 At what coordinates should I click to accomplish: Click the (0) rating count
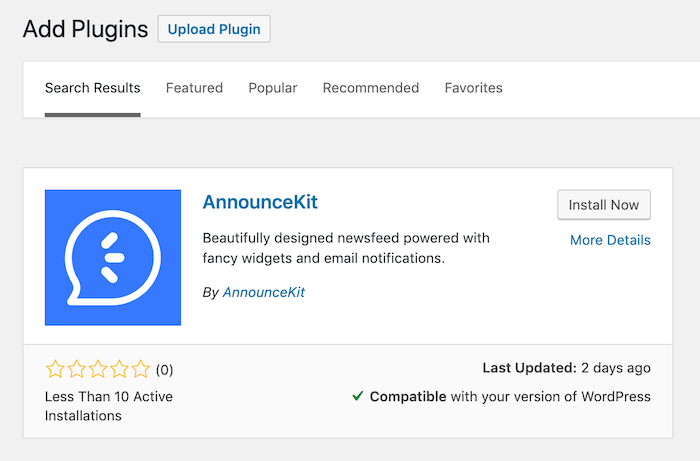pos(163,370)
